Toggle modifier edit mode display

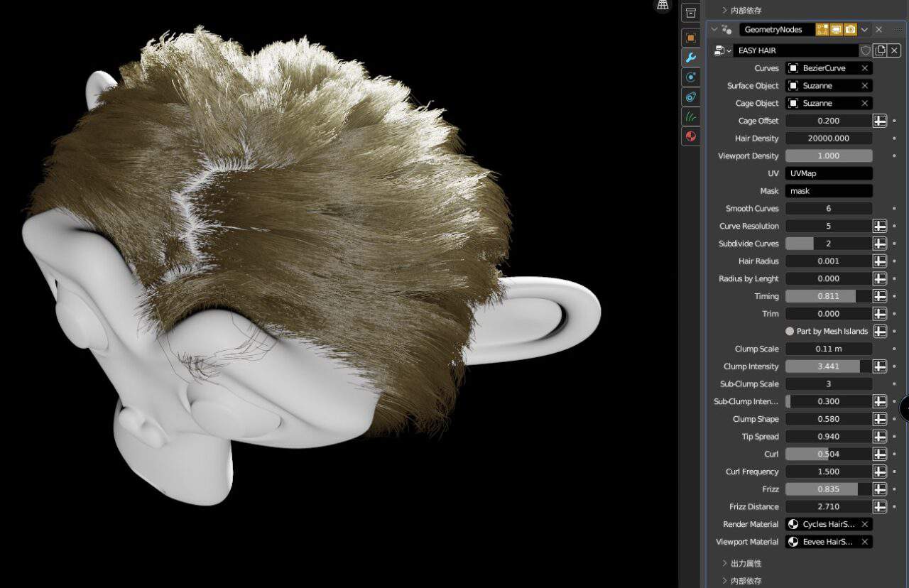click(822, 30)
